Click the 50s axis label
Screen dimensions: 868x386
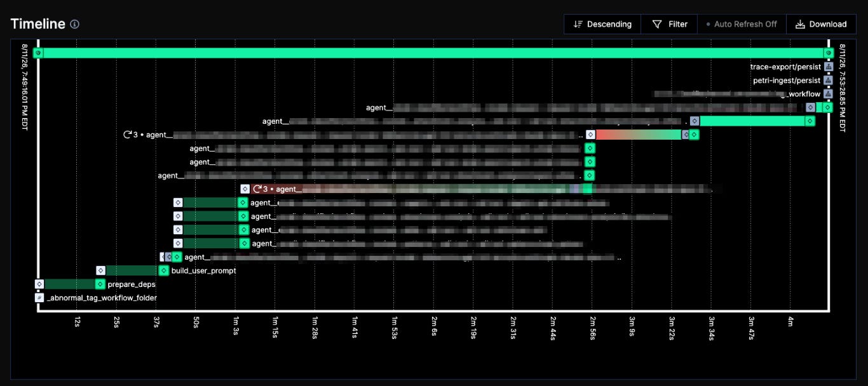(196, 323)
